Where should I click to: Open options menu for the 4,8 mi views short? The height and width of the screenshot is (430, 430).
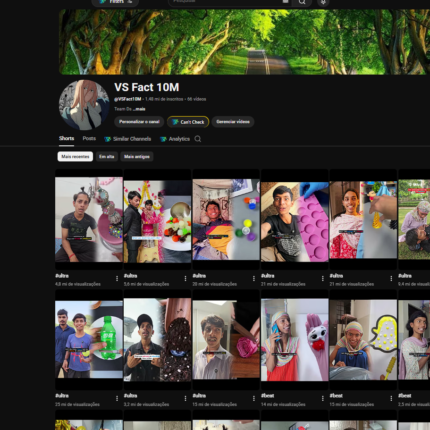(x=117, y=278)
